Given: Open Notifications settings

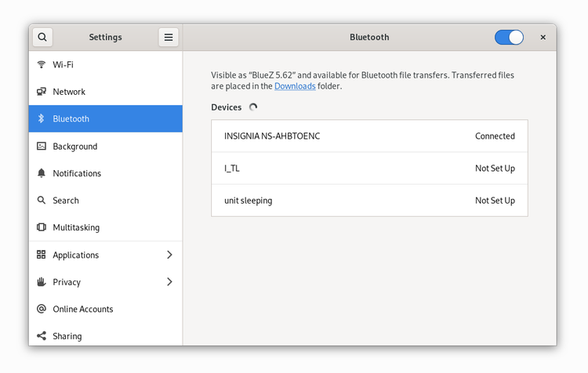Looking at the screenshot, I should click(106, 173).
